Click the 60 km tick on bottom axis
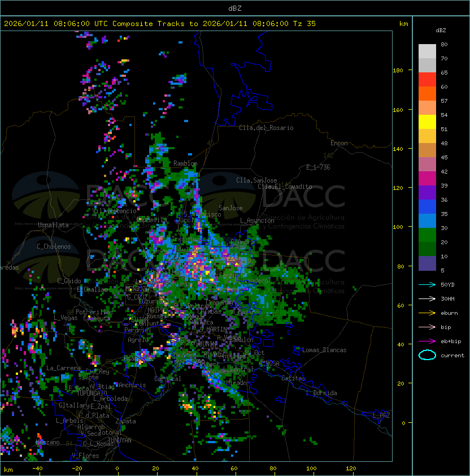This screenshot has height=476, width=470. pos(234,469)
